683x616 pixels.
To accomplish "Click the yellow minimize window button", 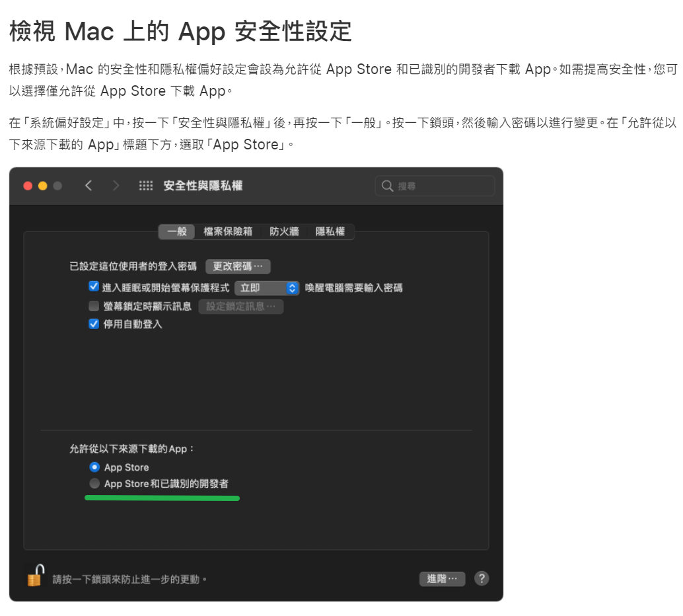I will (42, 186).
